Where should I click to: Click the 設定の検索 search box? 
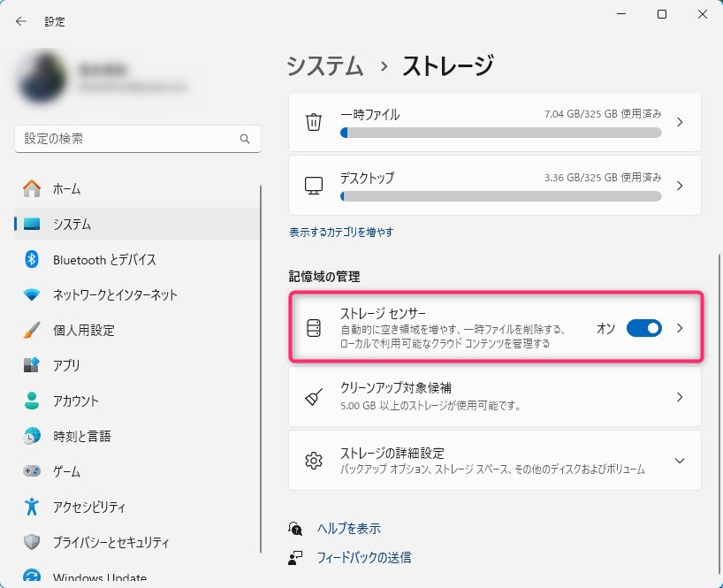point(128,139)
